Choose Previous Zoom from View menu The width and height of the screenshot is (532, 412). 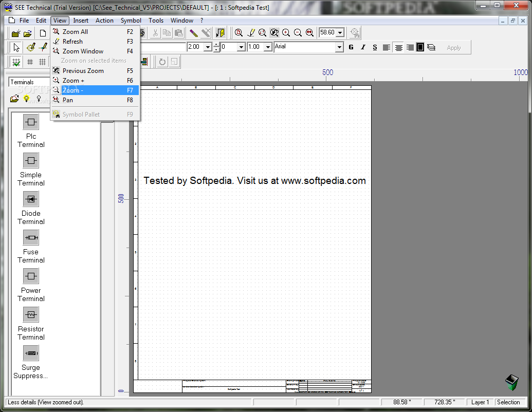pos(95,71)
